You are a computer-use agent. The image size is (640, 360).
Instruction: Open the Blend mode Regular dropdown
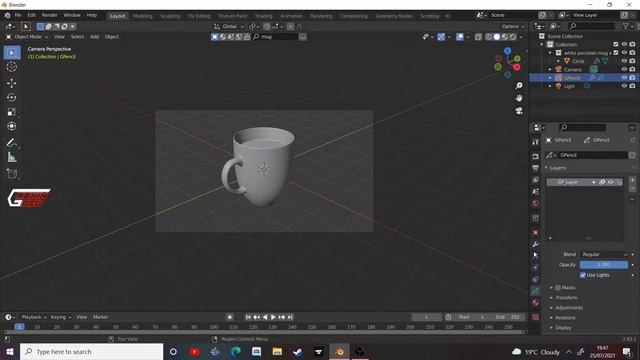(604, 254)
